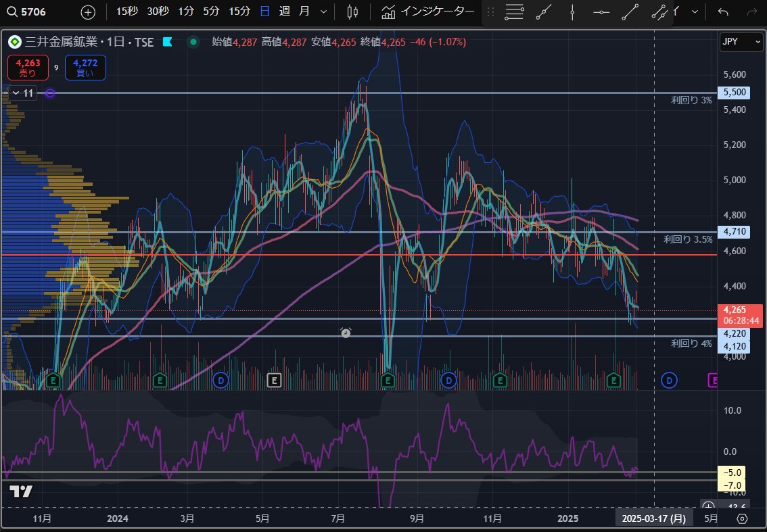
Task: Click the 三井金属鉱業・1日・TSE title
Action: pyautogui.click(x=89, y=43)
